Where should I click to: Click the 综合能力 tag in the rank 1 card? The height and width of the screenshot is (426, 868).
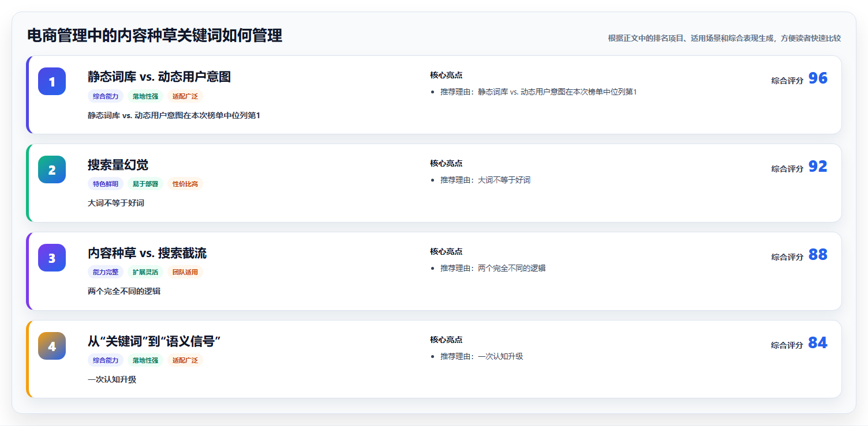click(x=106, y=96)
